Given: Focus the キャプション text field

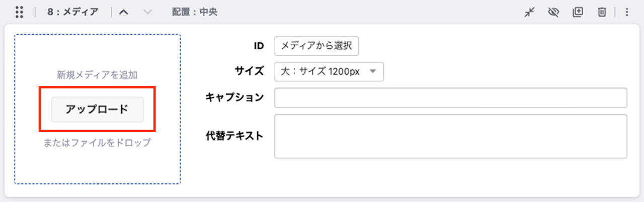Looking at the screenshot, I should [x=451, y=98].
